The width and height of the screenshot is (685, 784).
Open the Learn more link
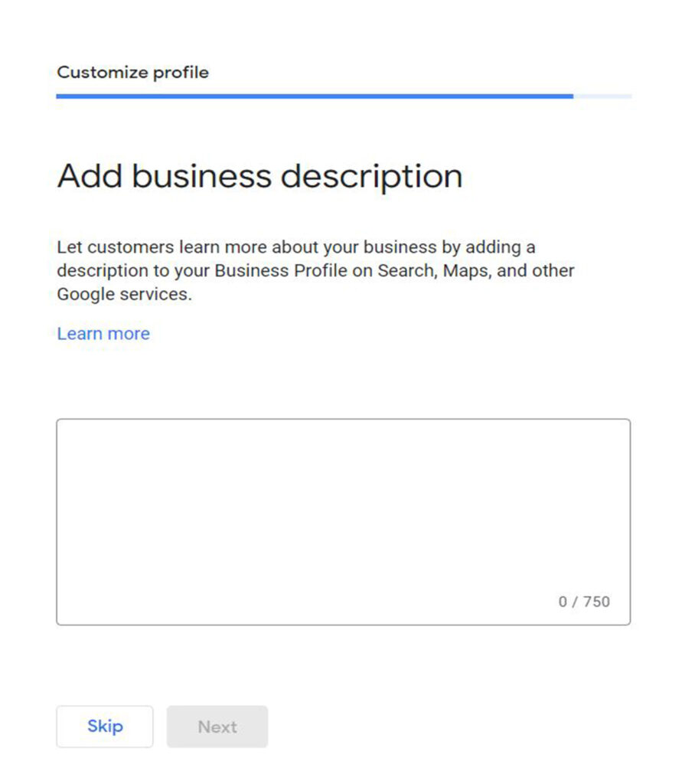coord(103,334)
